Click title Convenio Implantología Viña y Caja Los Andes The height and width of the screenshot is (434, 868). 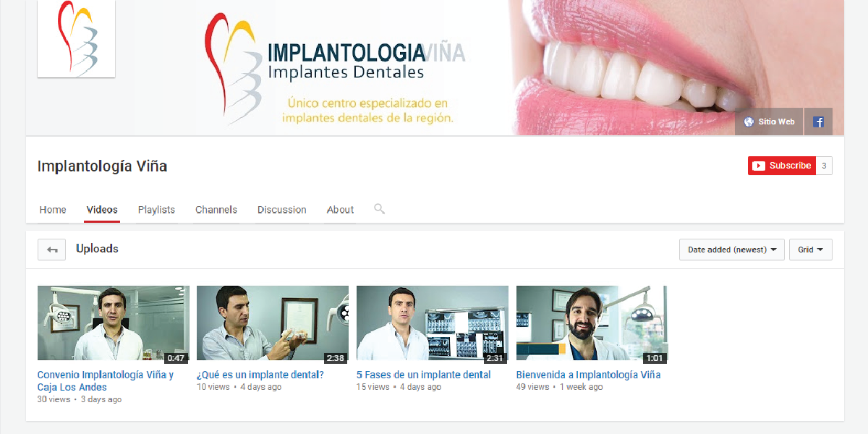coord(106,381)
